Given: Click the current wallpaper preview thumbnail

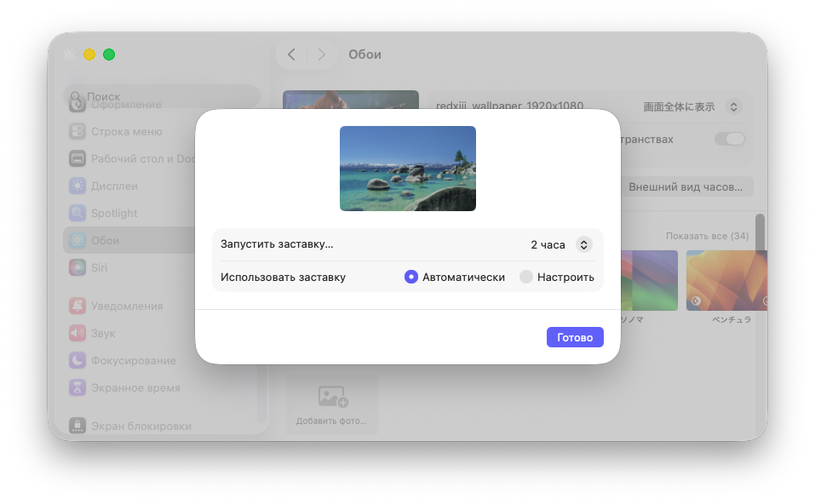Looking at the screenshot, I should click(351, 100).
